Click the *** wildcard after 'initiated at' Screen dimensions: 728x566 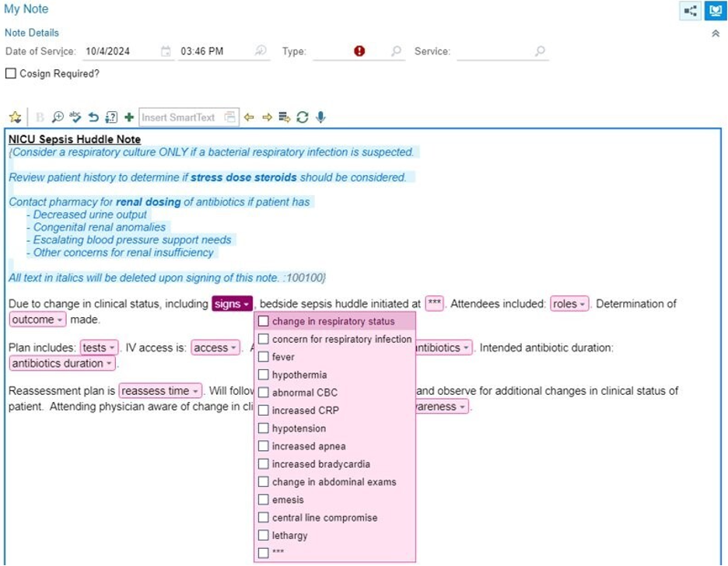pyautogui.click(x=434, y=303)
